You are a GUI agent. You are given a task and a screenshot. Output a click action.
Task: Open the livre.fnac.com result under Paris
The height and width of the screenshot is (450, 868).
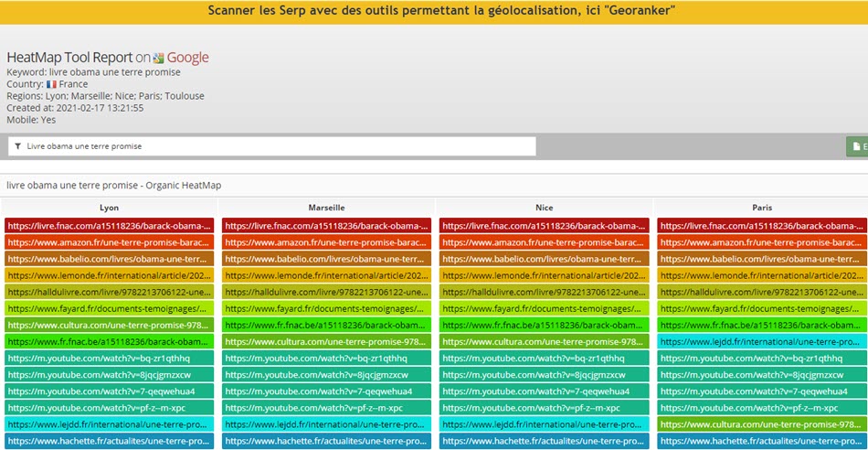pos(762,226)
